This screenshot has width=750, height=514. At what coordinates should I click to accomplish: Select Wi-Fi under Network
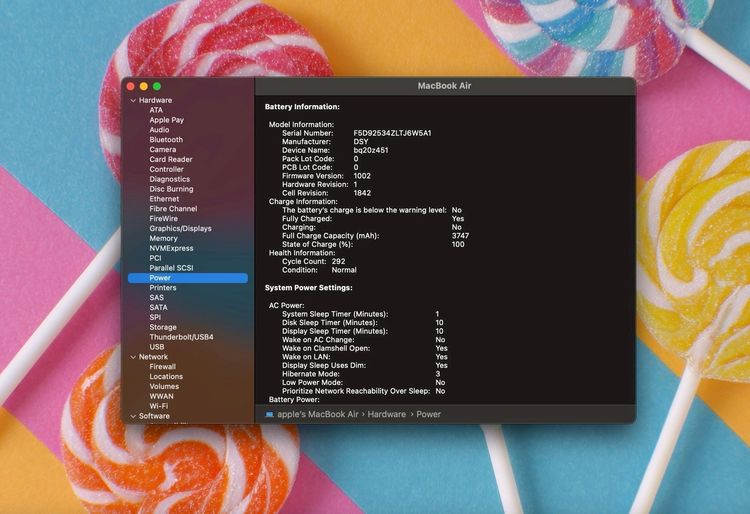pos(158,406)
